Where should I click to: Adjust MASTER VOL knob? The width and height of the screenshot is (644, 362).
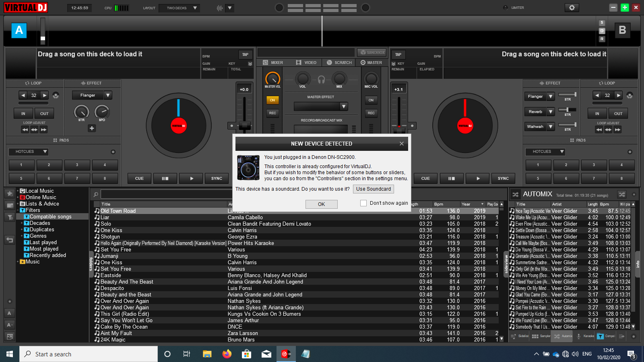272,78
